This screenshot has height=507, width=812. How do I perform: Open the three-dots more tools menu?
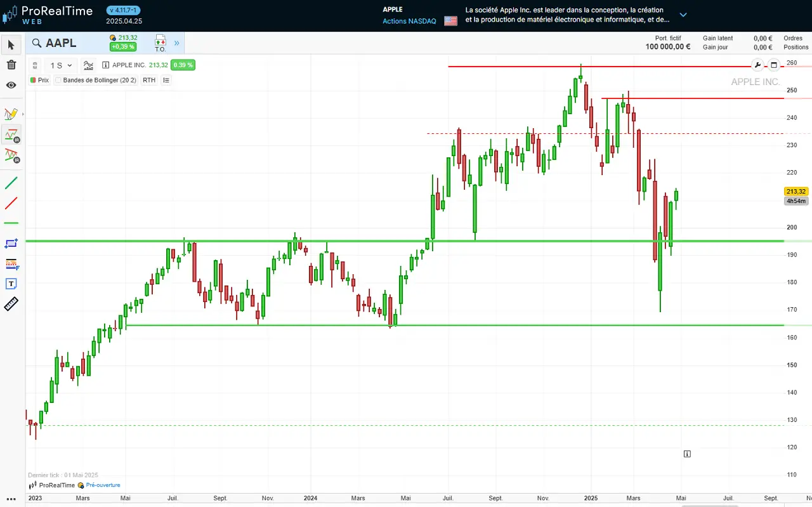(x=11, y=500)
